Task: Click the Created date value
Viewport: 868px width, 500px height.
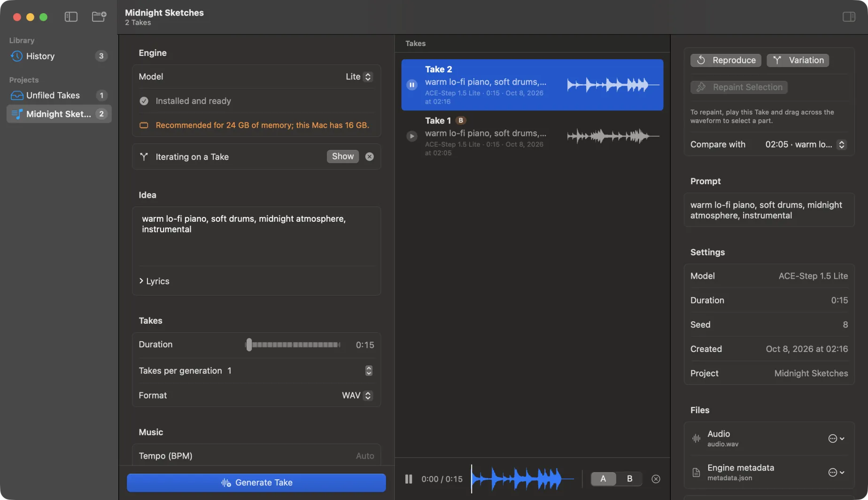Action: click(807, 349)
